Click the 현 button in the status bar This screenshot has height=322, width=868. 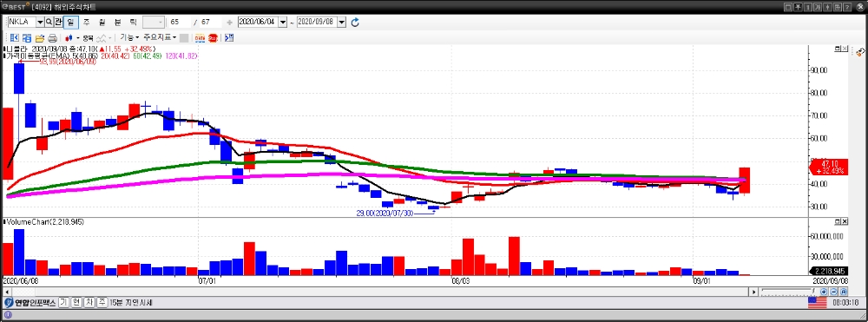pyautogui.click(x=76, y=303)
